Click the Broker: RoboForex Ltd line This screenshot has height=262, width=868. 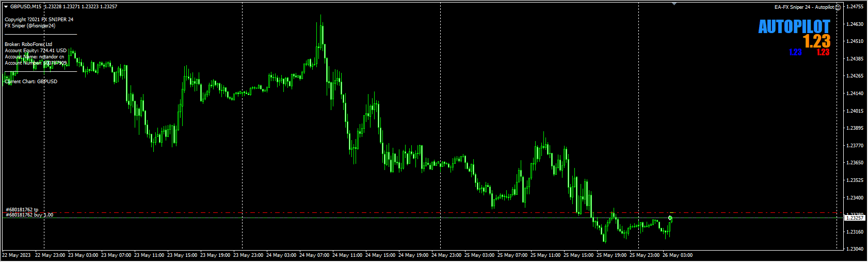coord(28,44)
